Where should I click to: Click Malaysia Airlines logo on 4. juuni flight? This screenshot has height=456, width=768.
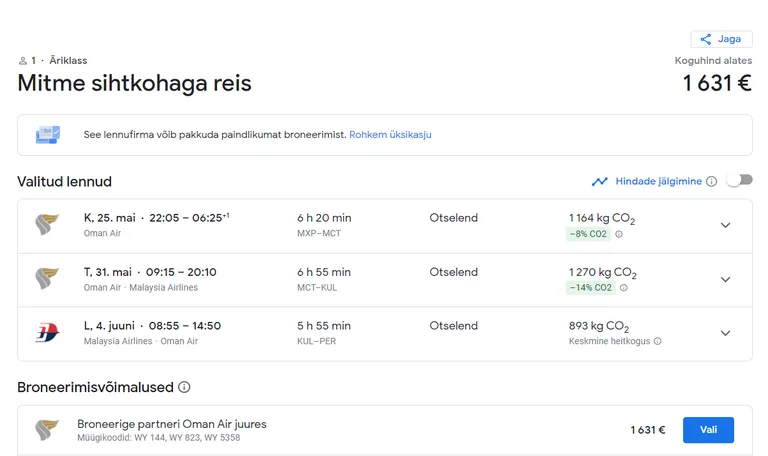tap(47, 333)
